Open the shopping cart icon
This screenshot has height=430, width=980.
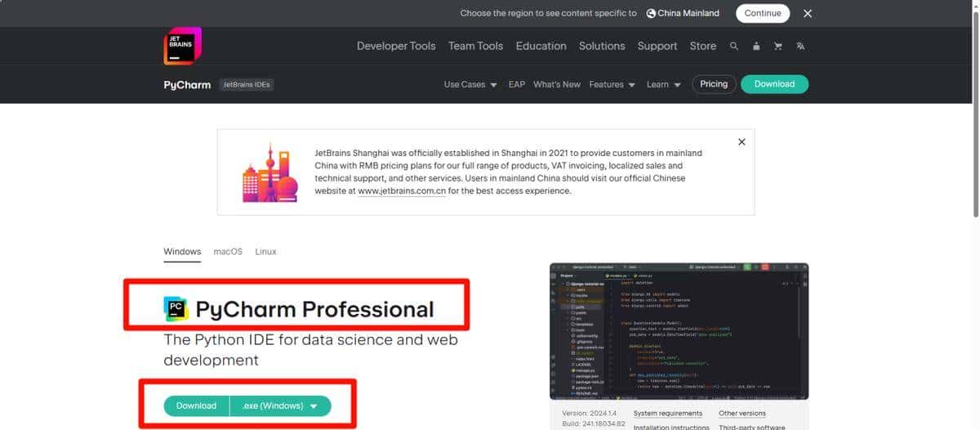(x=778, y=47)
